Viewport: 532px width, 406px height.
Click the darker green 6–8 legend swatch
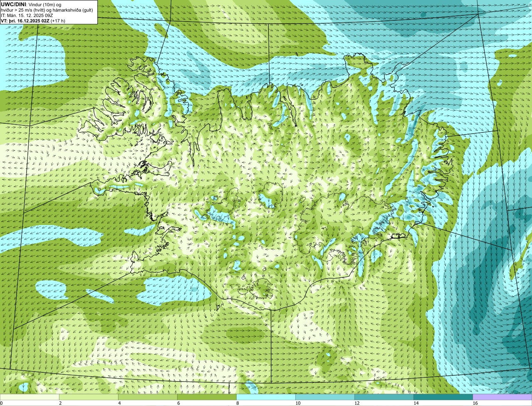pos(207,397)
